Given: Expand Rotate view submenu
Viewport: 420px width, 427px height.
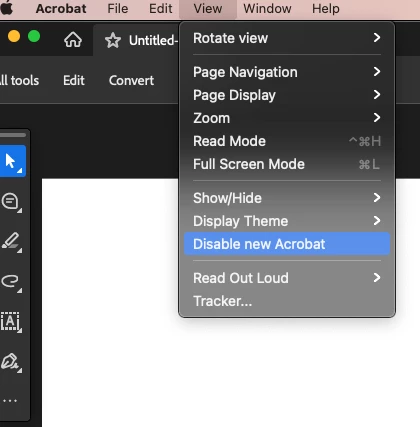Looking at the screenshot, I should 287,38.
